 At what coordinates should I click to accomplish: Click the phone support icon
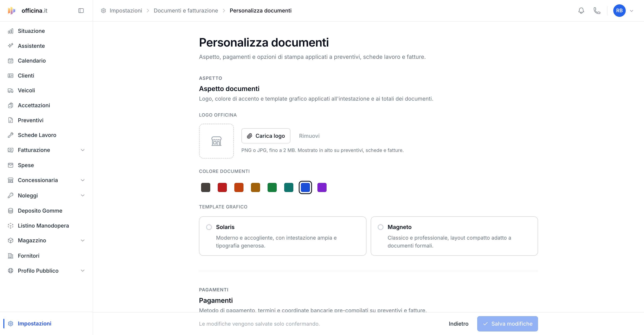[597, 11]
